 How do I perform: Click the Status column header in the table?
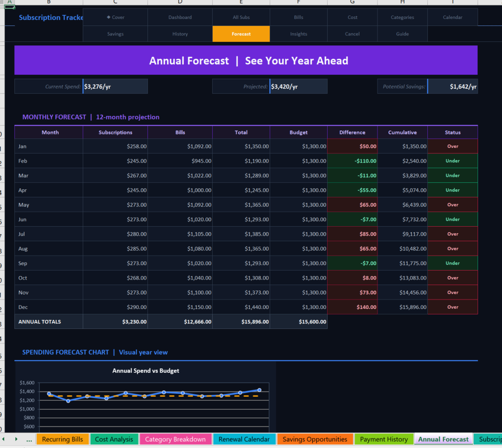pyautogui.click(x=452, y=133)
